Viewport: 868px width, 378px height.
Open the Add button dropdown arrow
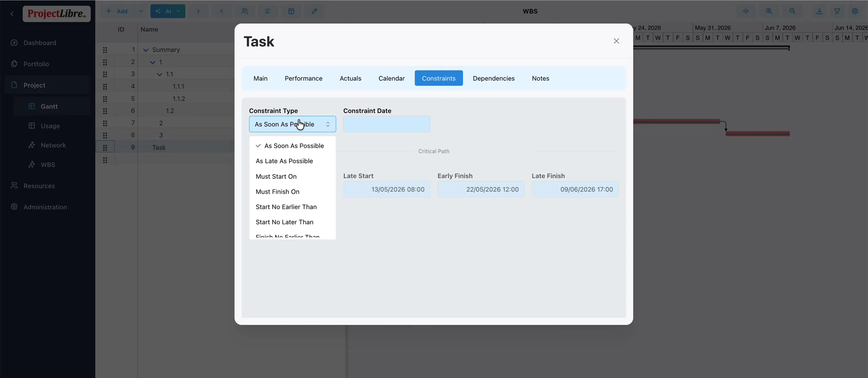point(141,11)
